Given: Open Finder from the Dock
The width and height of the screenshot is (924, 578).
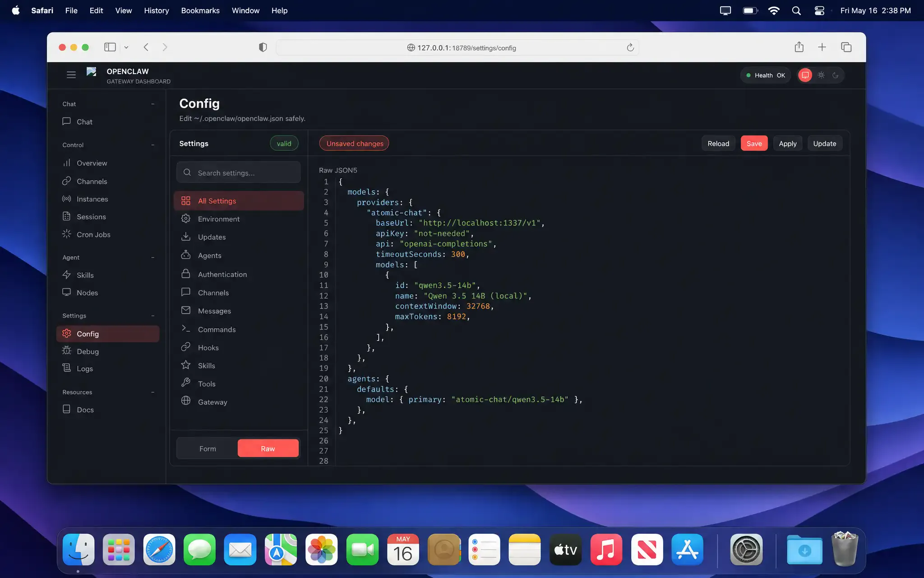Looking at the screenshot, I should pos(79,550).
